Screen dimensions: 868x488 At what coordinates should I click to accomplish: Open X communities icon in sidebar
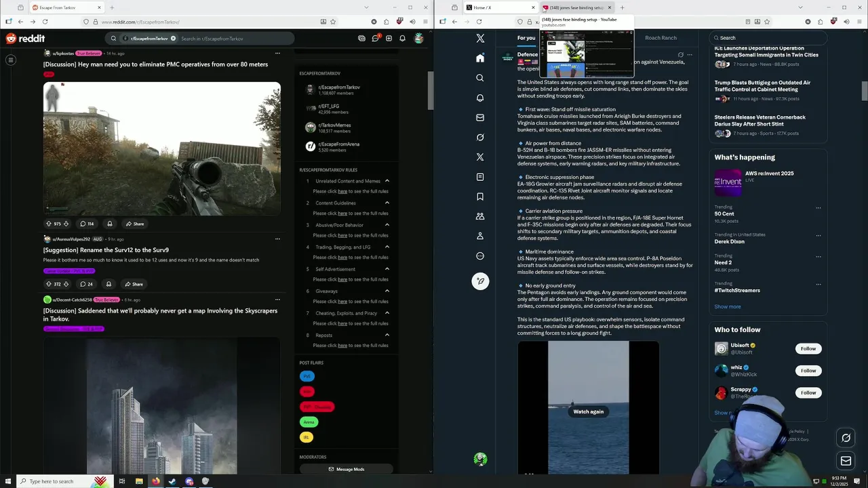point(480,216)
